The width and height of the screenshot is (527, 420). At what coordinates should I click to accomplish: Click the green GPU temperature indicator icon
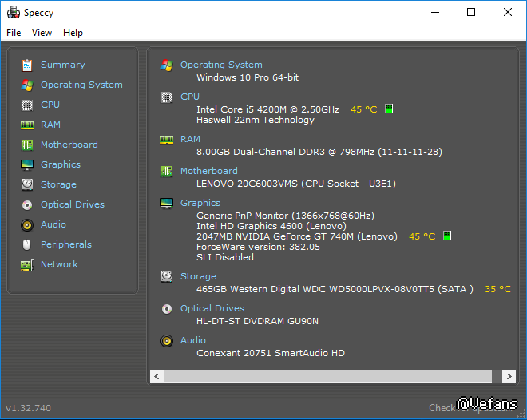click(447, 236)
